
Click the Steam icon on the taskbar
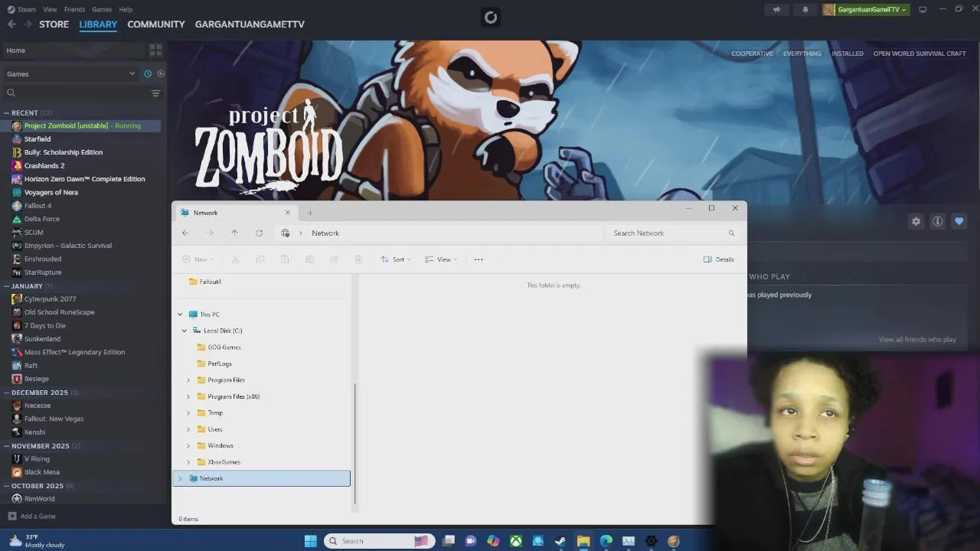point(560,541)
